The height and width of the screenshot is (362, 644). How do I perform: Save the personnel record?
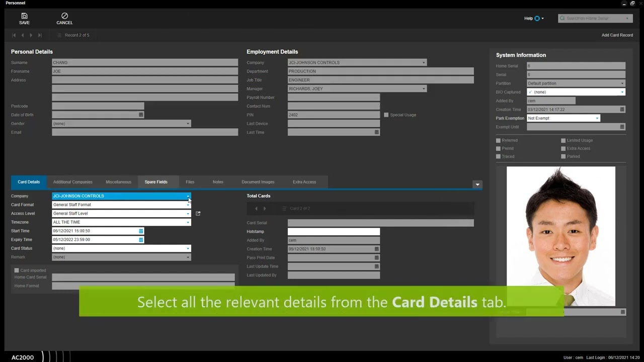24,19
